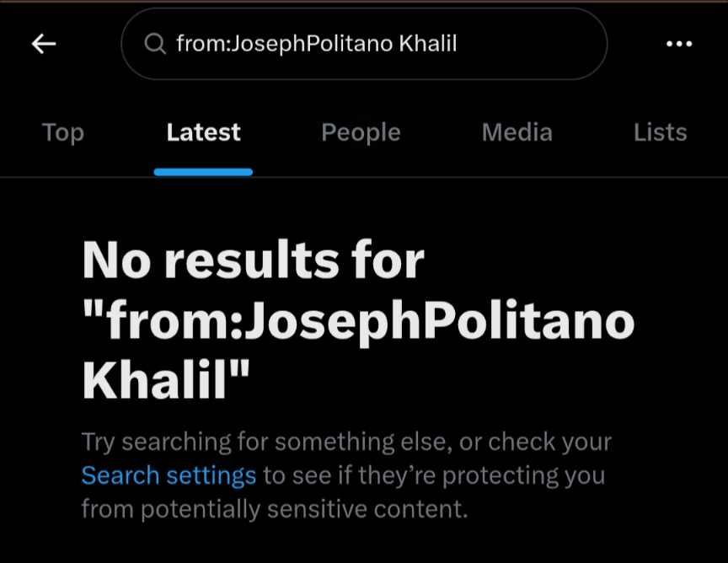
Task: Open the three-dot more options menu
Action: (678, 44)
